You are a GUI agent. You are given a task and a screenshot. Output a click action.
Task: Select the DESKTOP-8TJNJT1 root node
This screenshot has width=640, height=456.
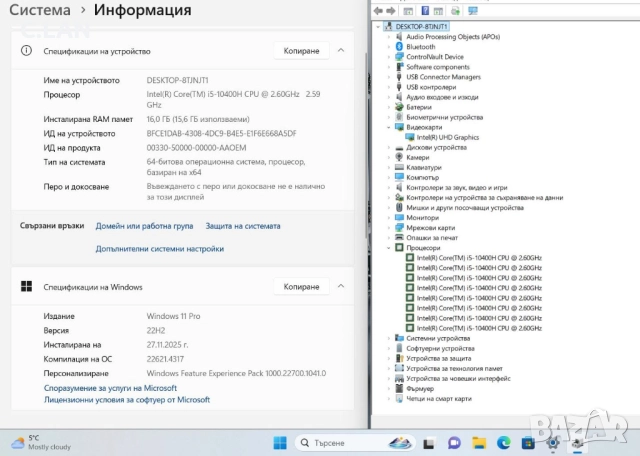point(421,27)
